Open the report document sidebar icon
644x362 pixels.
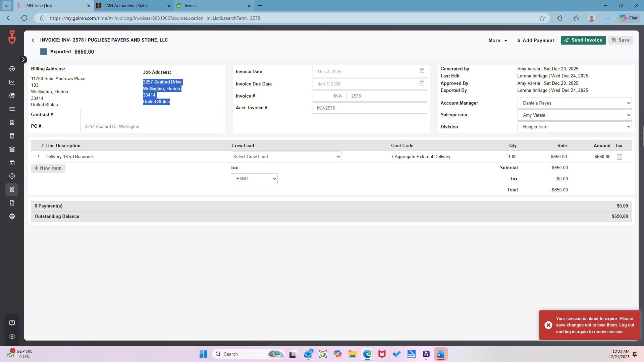pos(12,203)
